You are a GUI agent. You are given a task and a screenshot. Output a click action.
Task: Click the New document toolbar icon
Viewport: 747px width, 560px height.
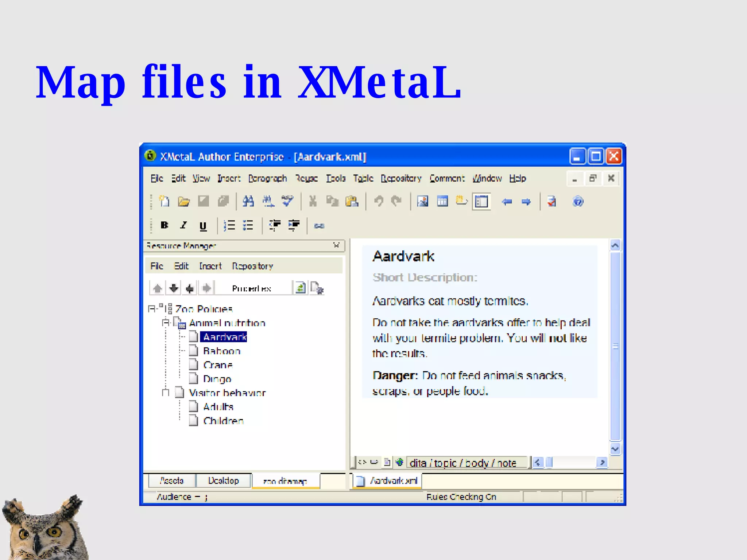coord(165,201)
